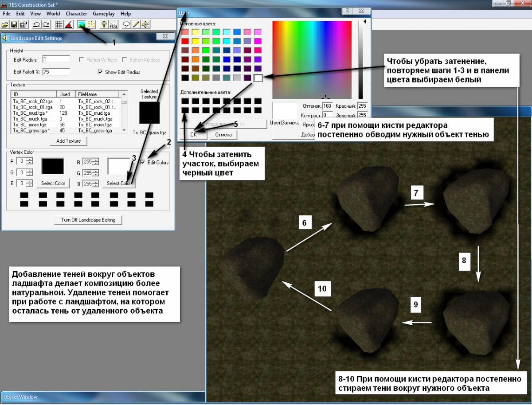Decrease the right B vertex color spinner
This screenshot has width=532, height=405.
tap(96, 185)
